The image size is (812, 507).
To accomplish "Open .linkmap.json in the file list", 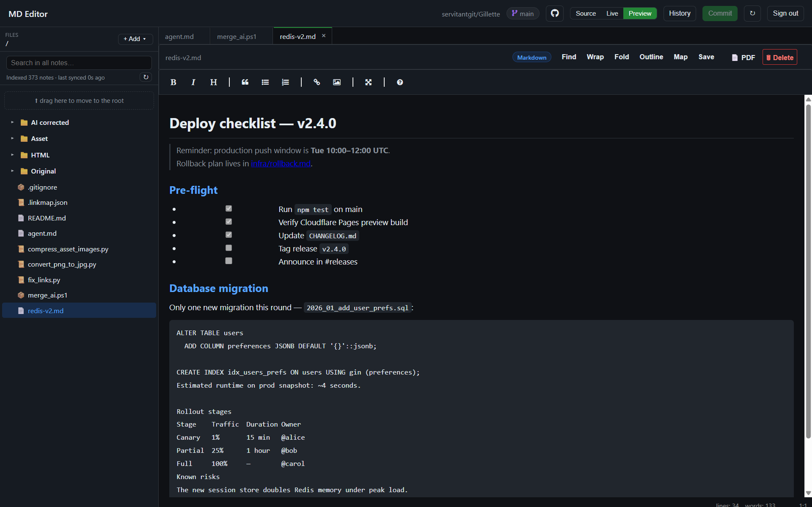I will tap(47, 202).
